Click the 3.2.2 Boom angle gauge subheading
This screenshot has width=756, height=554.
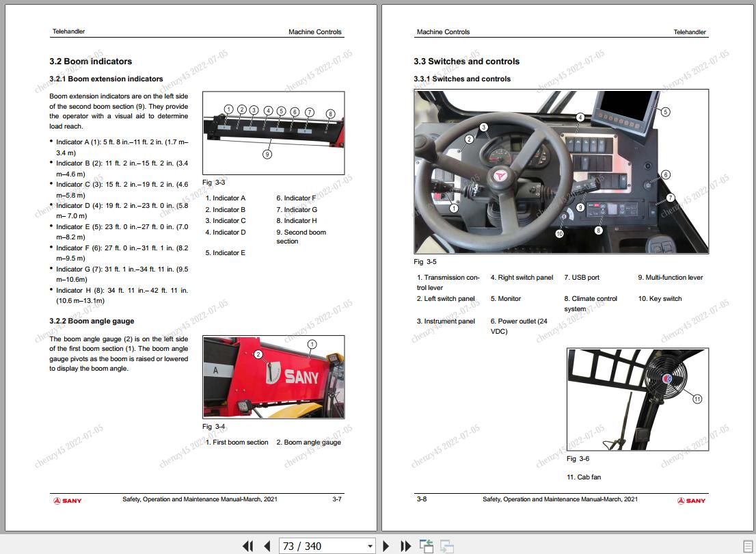tap(92, 321)
